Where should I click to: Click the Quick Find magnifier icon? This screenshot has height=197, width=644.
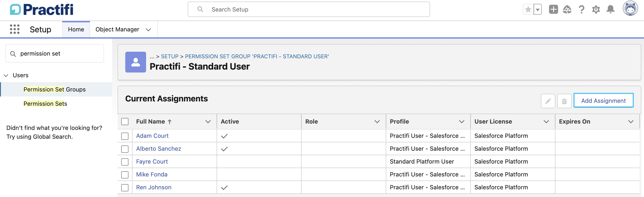pyautogui.click(x=13, y=54)
